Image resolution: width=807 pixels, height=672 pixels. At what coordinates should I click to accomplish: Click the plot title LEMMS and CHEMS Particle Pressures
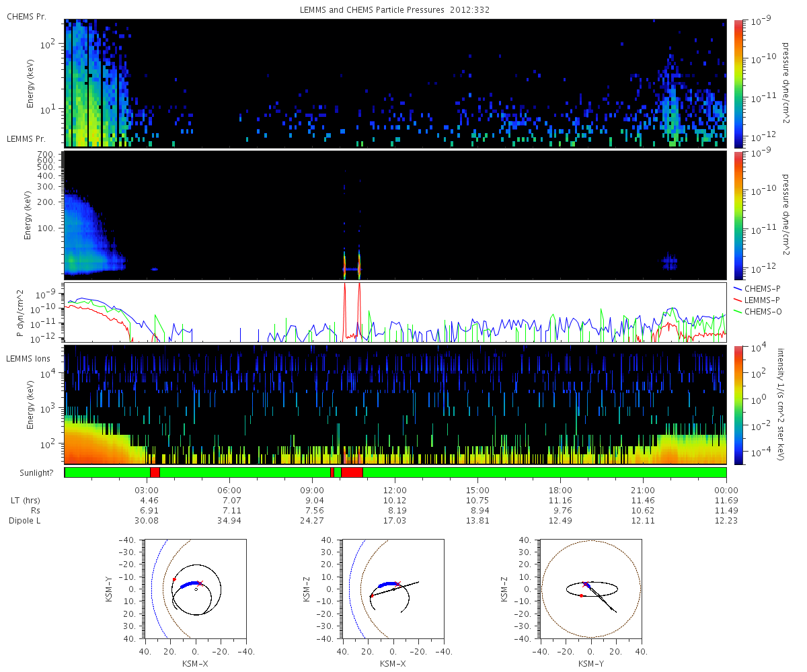click(368, 10)
